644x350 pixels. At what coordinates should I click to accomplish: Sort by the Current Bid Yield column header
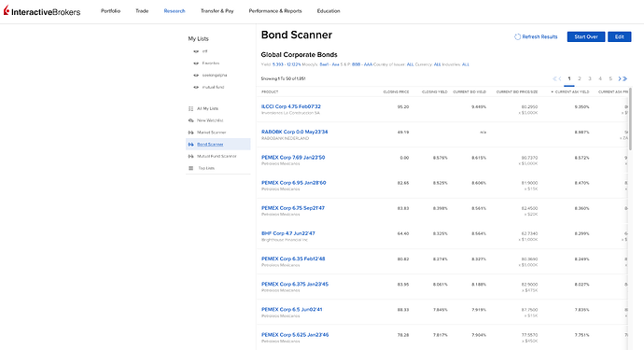click(469, 92)
